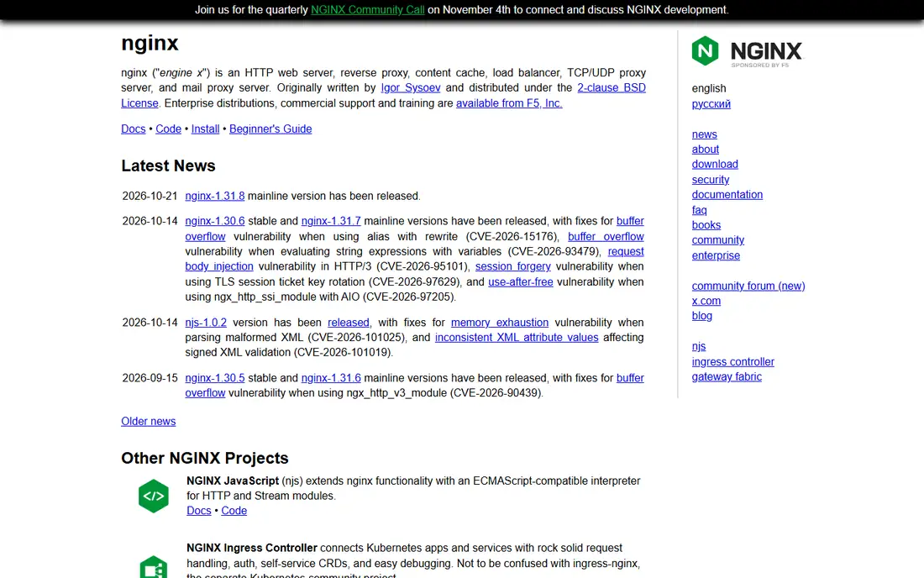Click the NGINX JavaScript hexagon code icon
The width and height of the screenshot is (924, 578).
pos(153,497)
